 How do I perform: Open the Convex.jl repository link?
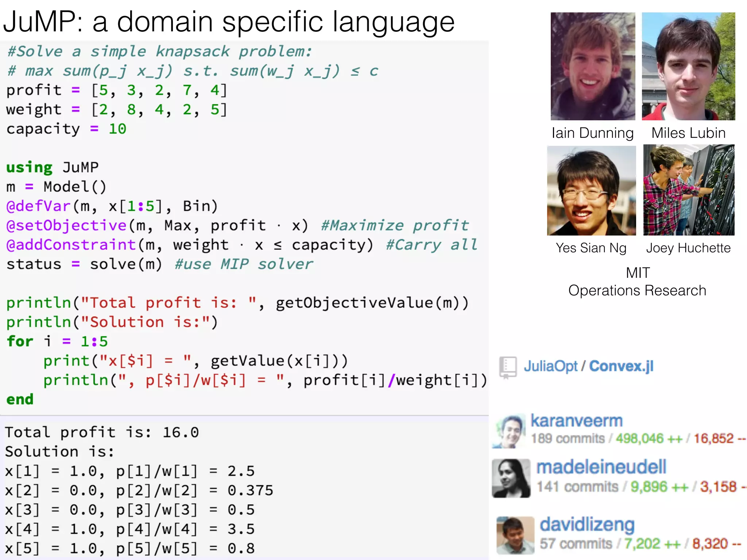pyautogui.click(x=621, y=366)
